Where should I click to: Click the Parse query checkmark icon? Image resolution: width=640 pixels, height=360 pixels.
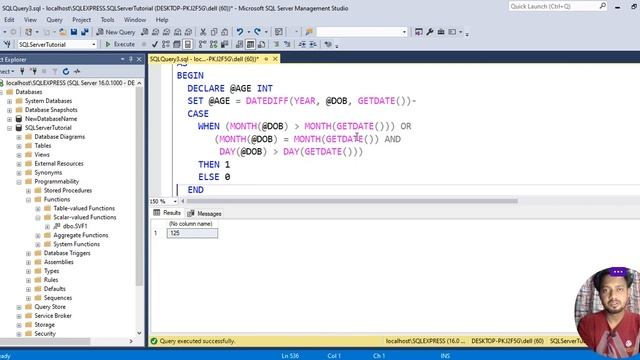155,44
